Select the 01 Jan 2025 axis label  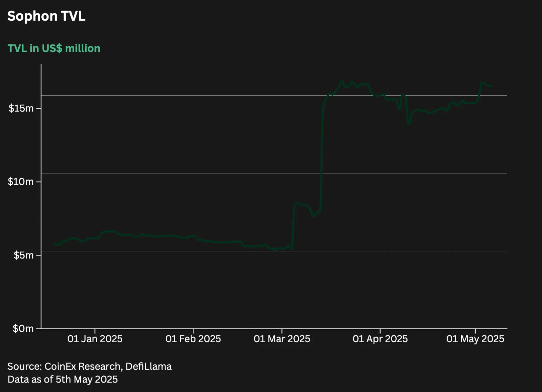[x=95, y=339]
